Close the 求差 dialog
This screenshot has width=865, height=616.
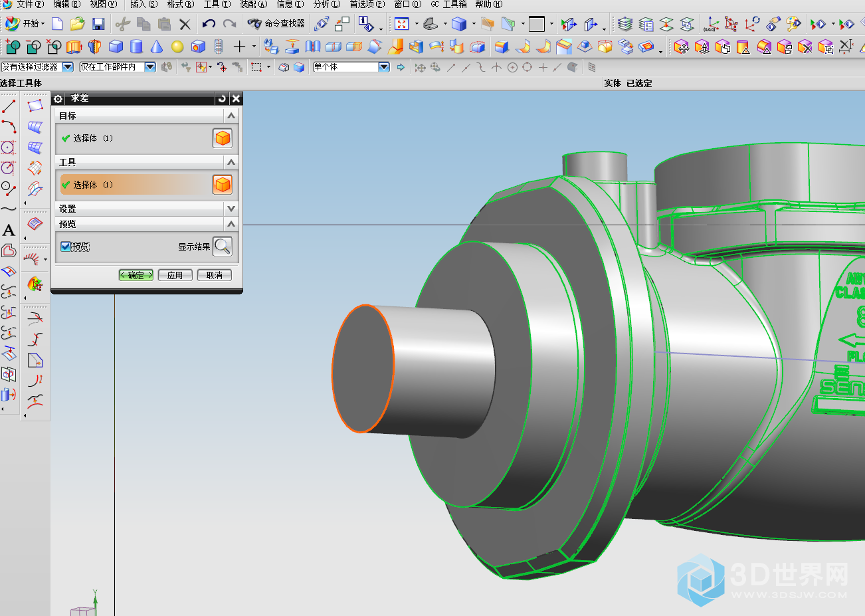[x=235, y=98]
